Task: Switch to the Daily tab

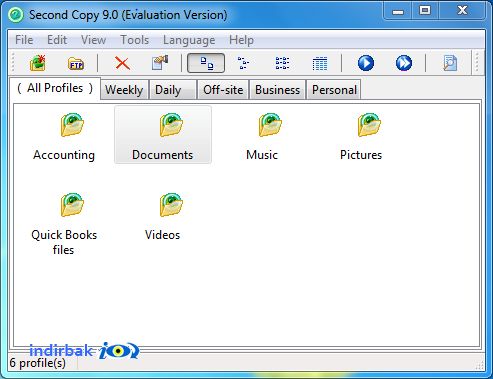Action: [x=172, y=90]
